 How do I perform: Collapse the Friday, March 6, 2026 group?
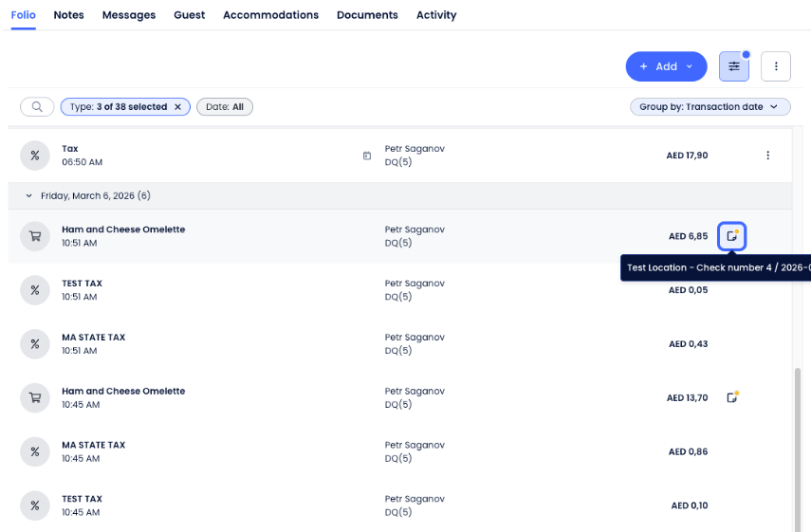point(28,196)
